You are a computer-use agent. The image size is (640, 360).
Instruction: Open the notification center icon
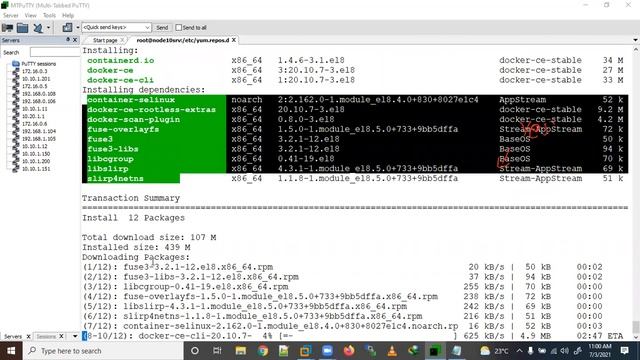pos(624,351)
